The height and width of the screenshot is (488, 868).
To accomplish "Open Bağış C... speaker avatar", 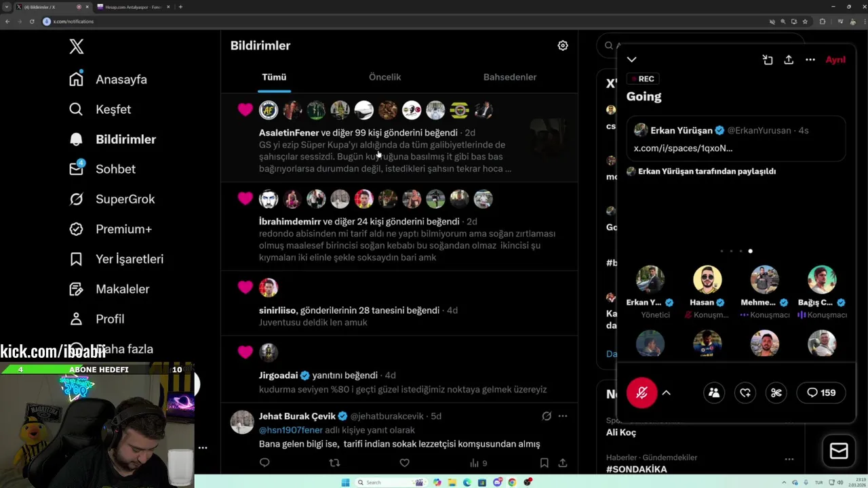I will (822, 279).
